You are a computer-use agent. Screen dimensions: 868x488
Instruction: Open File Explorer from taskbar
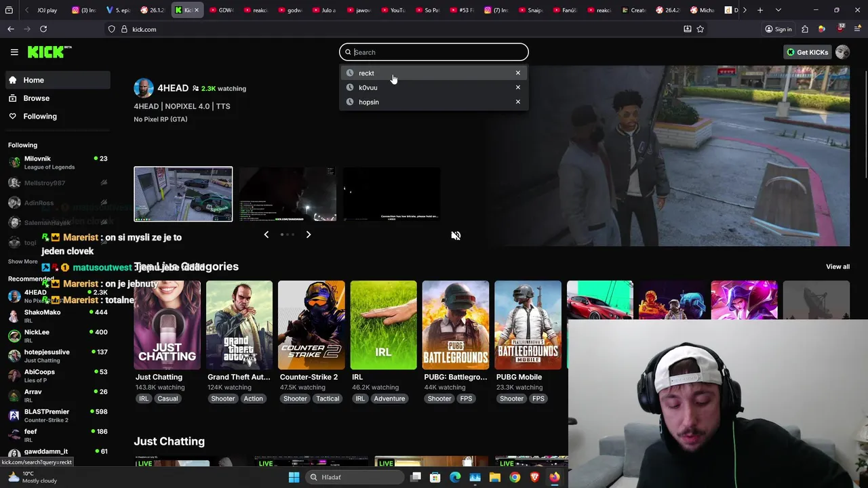(495, 477)
